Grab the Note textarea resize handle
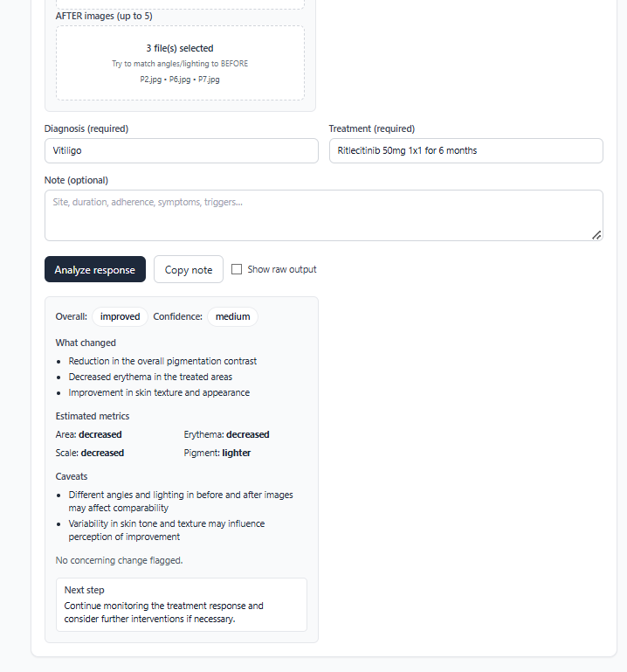 click(596, 234)
